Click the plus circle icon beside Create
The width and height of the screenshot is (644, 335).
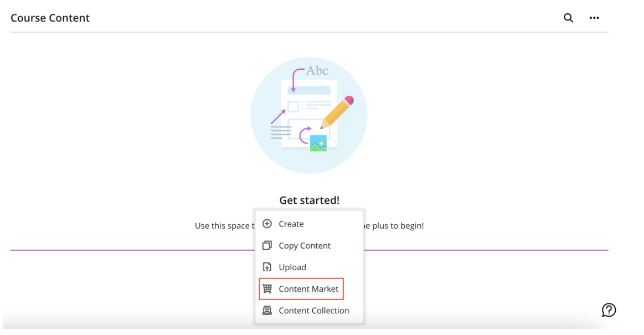pos(267,224)
